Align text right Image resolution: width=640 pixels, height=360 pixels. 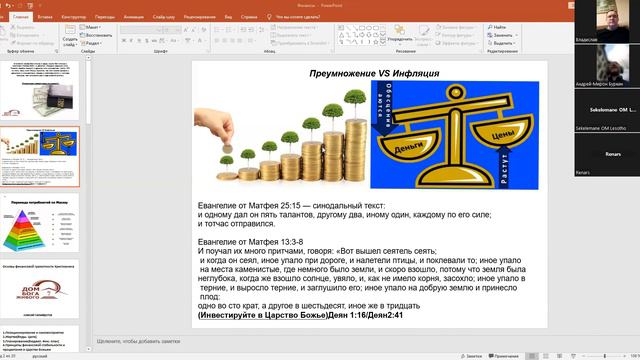232,40
